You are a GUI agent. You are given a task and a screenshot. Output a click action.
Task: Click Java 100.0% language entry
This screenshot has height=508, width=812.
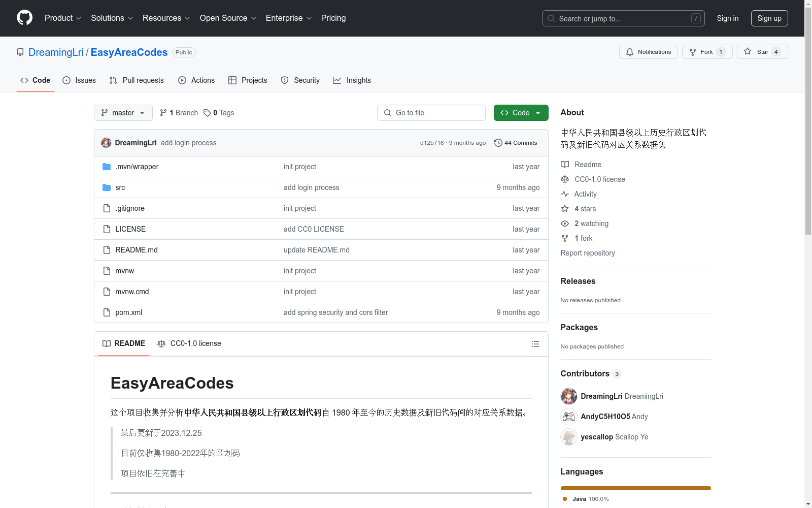click(586, 499)
